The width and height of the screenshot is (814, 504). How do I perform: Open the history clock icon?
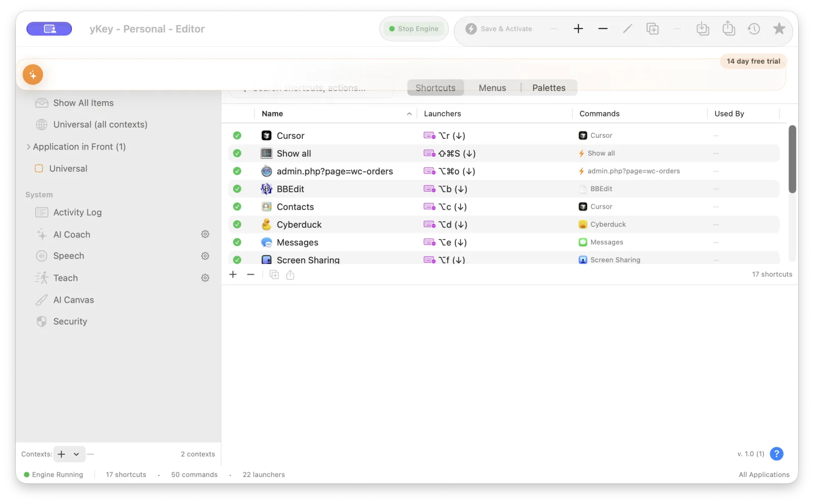(x=754, y=29)
